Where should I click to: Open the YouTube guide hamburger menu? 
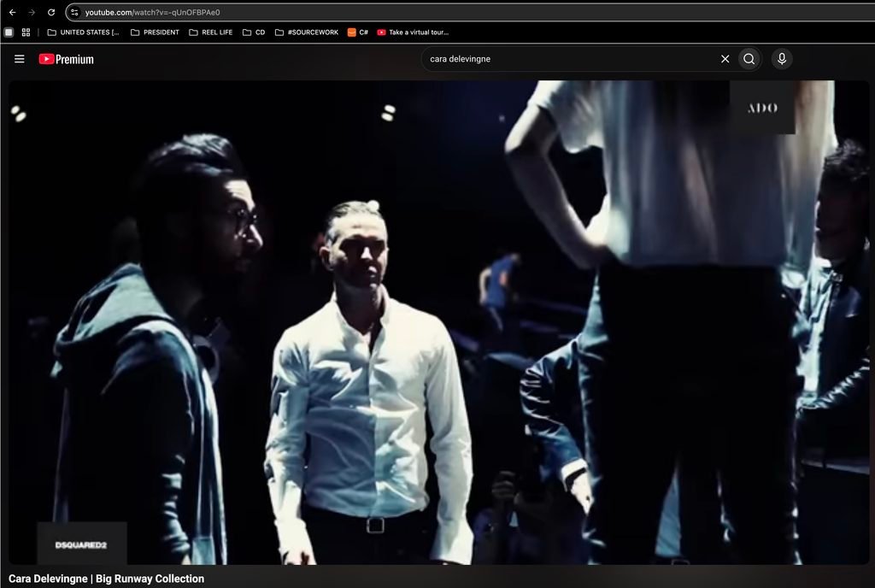click(20, 59)
